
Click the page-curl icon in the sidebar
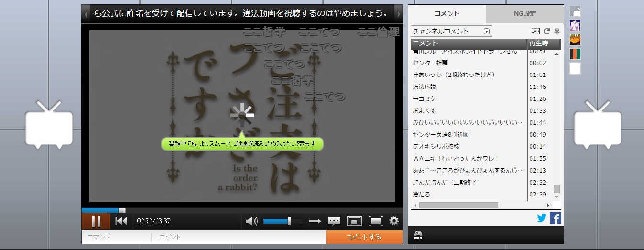(x=575, y=11)
